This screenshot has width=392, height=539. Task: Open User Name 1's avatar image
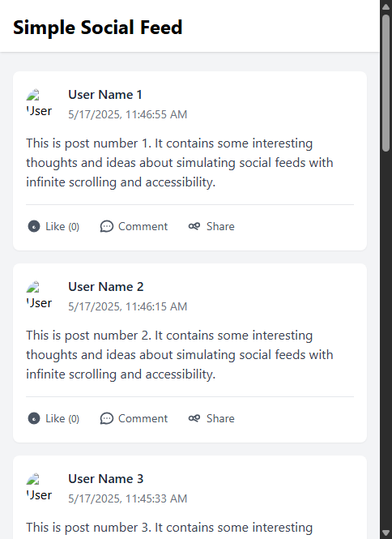[x=39, y=104]
